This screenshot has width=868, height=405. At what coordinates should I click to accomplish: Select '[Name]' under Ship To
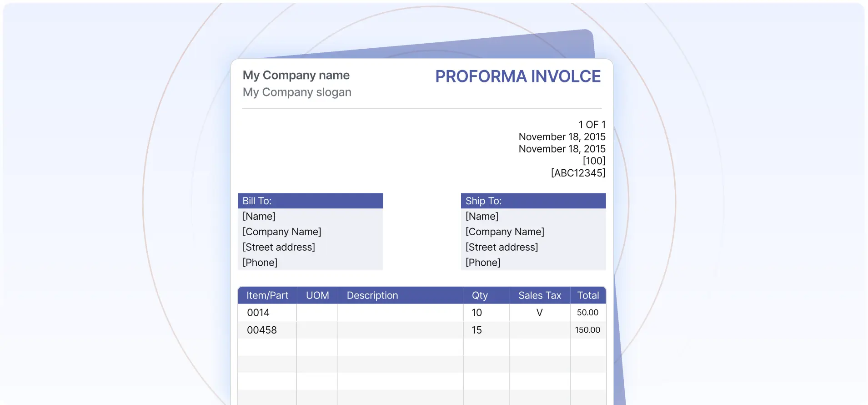(482, 216)
